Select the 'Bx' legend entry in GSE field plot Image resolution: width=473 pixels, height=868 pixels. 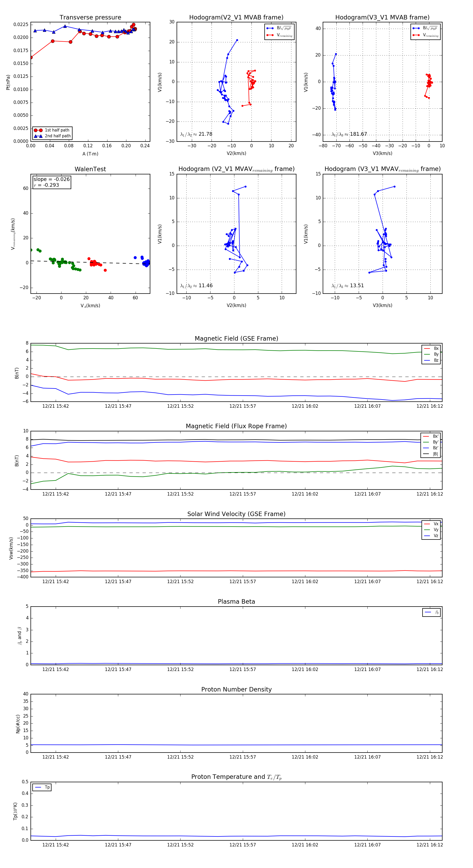(x=431, y=349)
